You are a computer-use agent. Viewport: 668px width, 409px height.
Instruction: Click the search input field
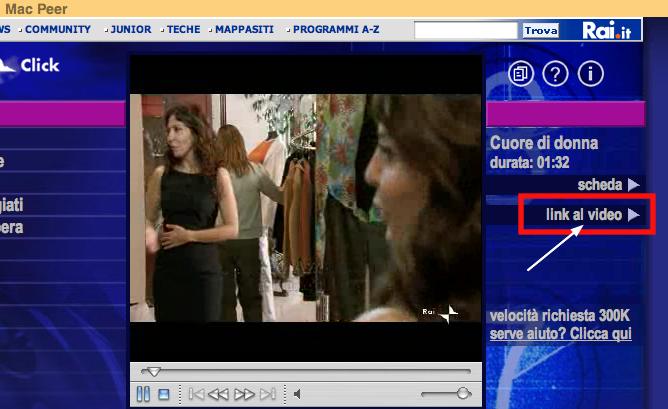[466, 31]
